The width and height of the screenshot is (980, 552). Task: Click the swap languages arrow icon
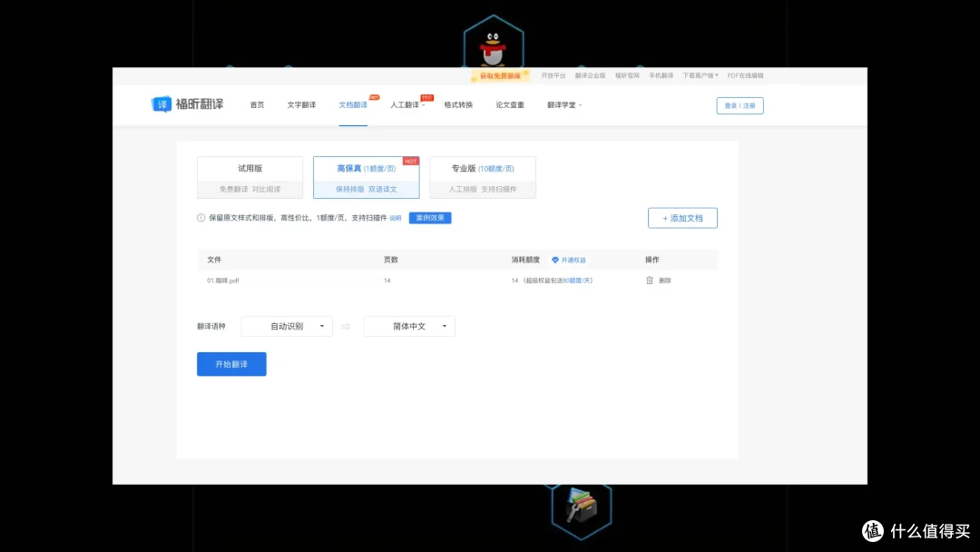(x=346, y=326)
